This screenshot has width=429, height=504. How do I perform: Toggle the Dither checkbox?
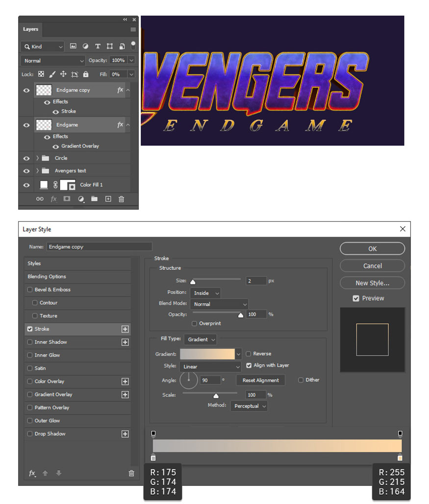tap(301, 380)
